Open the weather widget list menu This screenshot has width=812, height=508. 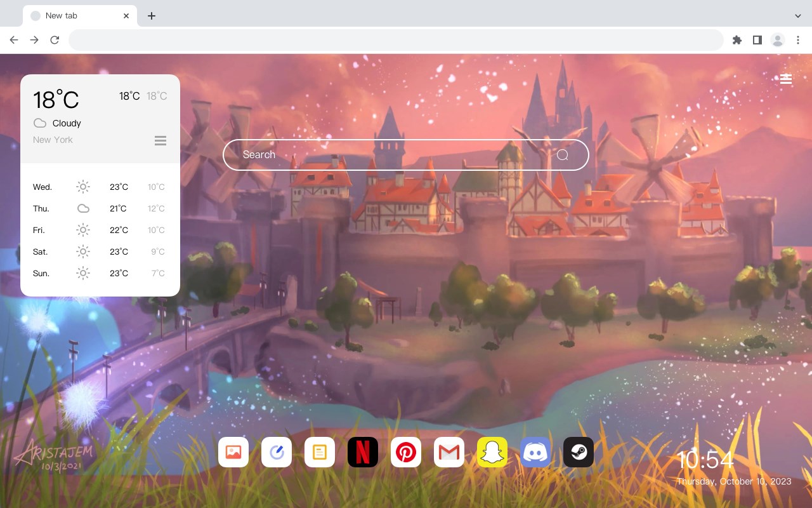tap(160, 140)
